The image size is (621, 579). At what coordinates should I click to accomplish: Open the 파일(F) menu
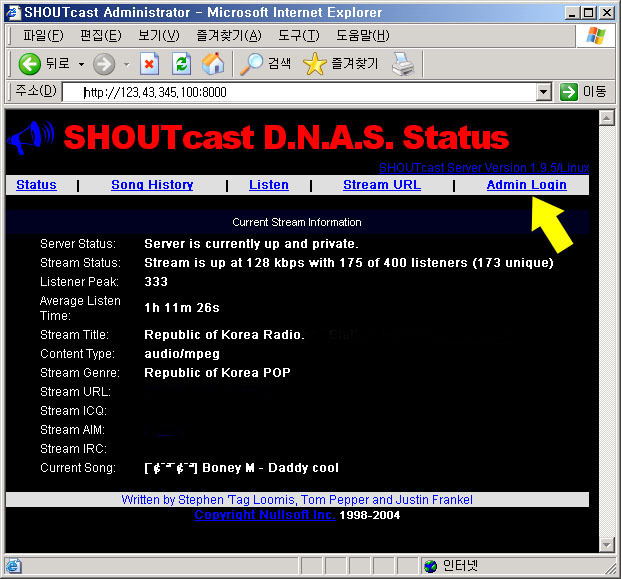[x=43, y=36]
